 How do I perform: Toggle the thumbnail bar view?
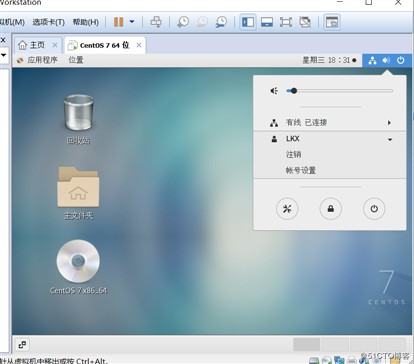point(267,22)
